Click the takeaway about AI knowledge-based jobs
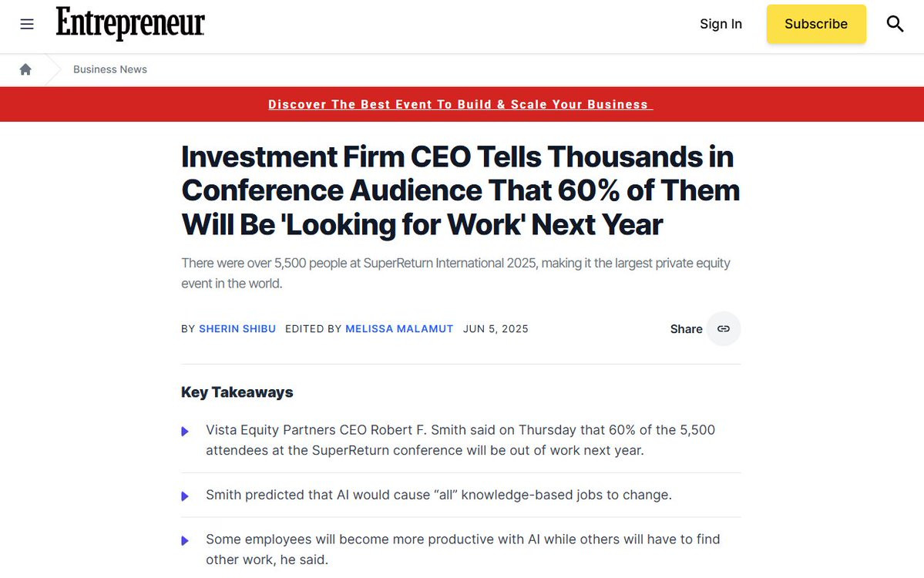 click(439, 495)
